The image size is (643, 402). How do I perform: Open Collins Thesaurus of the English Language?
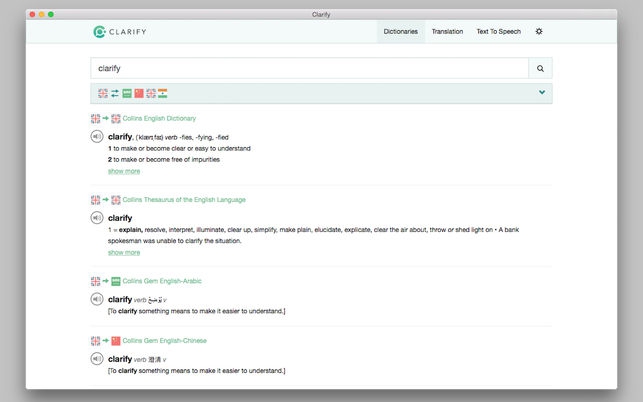point(184,200)
